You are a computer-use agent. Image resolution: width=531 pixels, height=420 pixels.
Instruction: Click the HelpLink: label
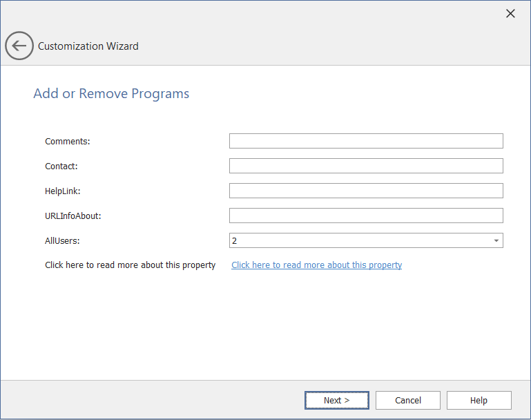click(63, 191)
